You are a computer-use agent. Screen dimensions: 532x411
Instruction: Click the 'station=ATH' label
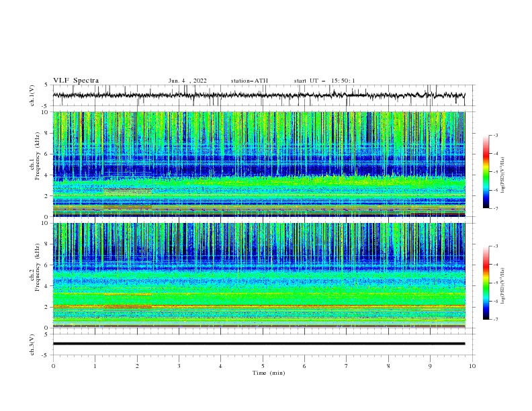pyautogui.click(x=249, y=81)
